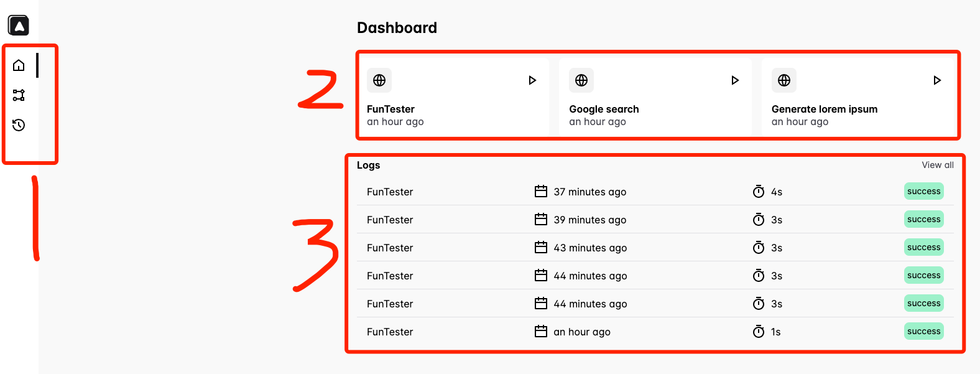The width and height of the screenshot is (980, 374).
Task: Open the Generate lorem ipsum card
Action: (x=858, y=96)
